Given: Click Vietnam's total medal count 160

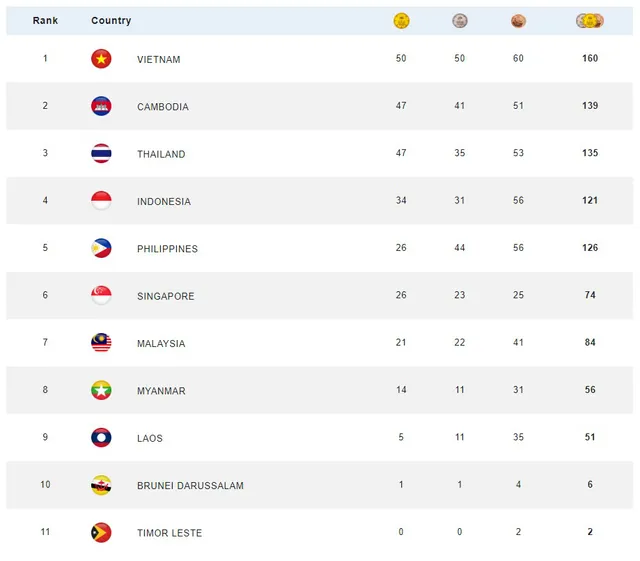Looking at the screenshot, I should coord(590,59).
